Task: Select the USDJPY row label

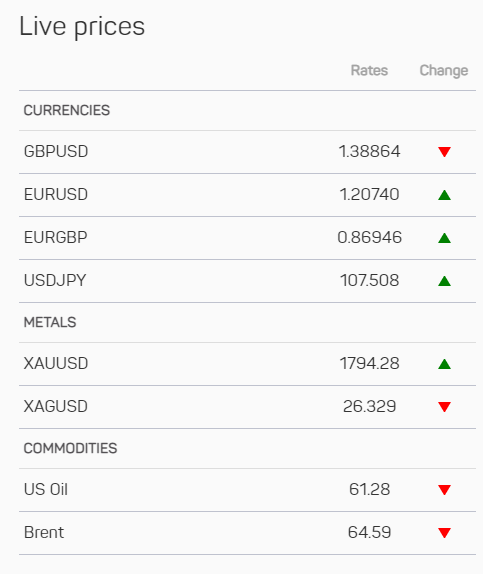Action: (x=55, y=280)
